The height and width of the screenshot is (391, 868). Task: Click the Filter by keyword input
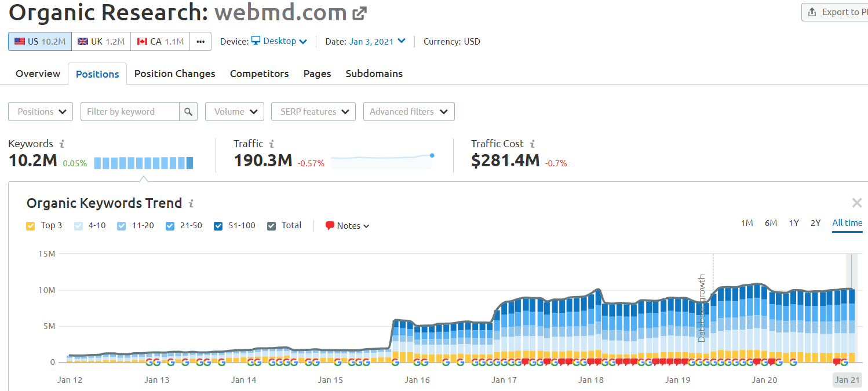tap(130, 112)
